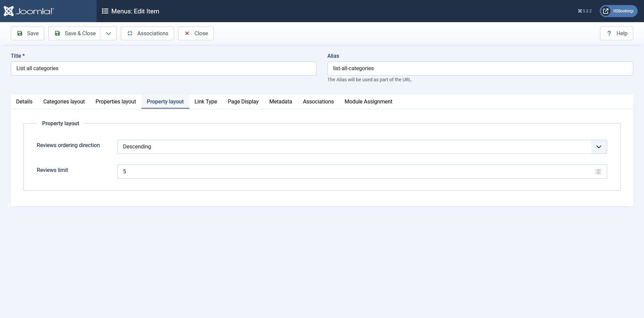Click the Reviews ordering direction label
644x318 pixels.
[x=68, y=145]
